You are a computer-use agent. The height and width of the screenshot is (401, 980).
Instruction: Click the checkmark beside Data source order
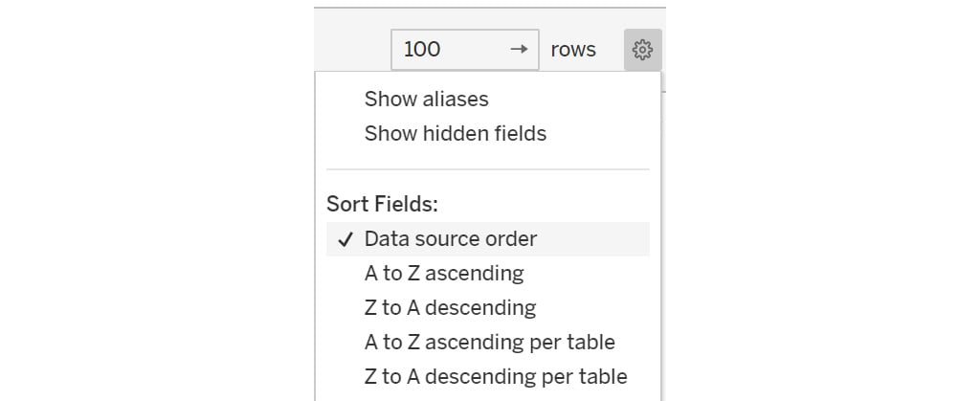[x=345, y=239]
